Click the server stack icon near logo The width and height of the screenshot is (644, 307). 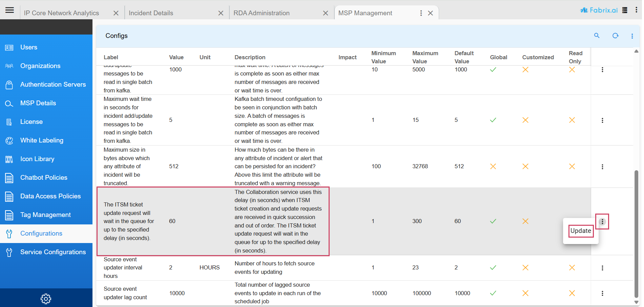tap(625, 10)
